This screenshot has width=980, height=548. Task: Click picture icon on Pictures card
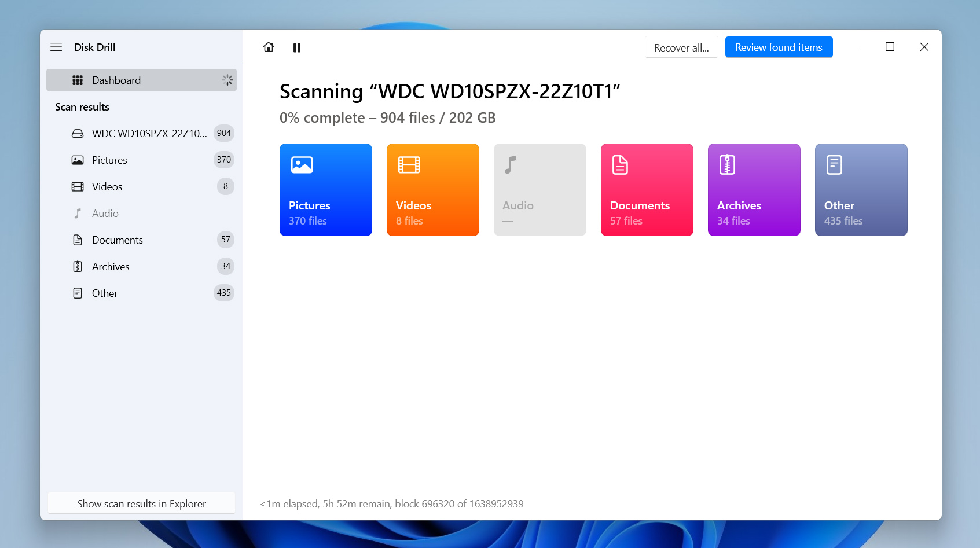(x=302, y=165)
